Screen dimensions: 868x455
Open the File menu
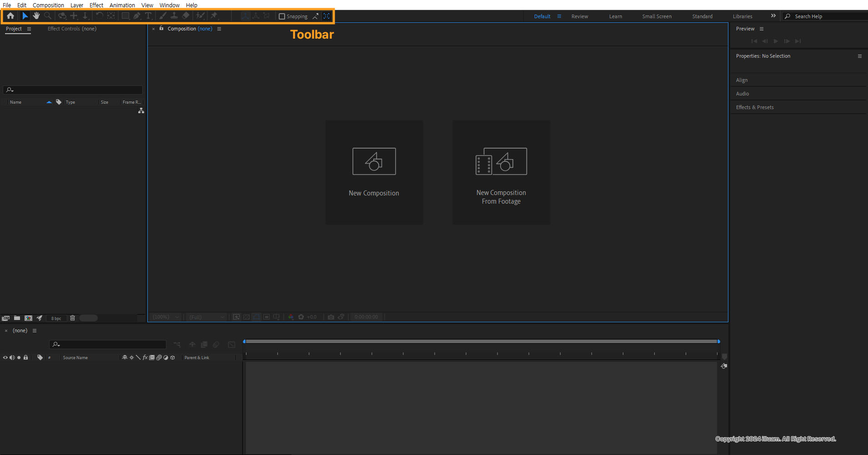click(7, 5)
